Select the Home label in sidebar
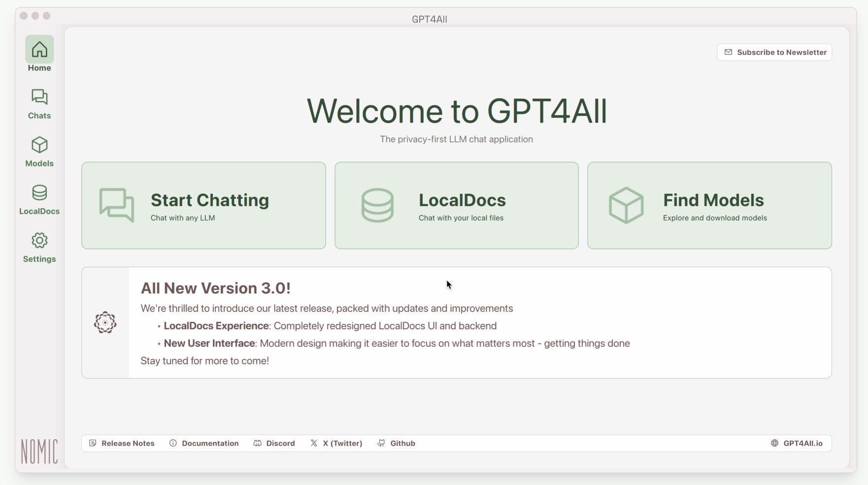The image size is (868, 485). (39, 68)
